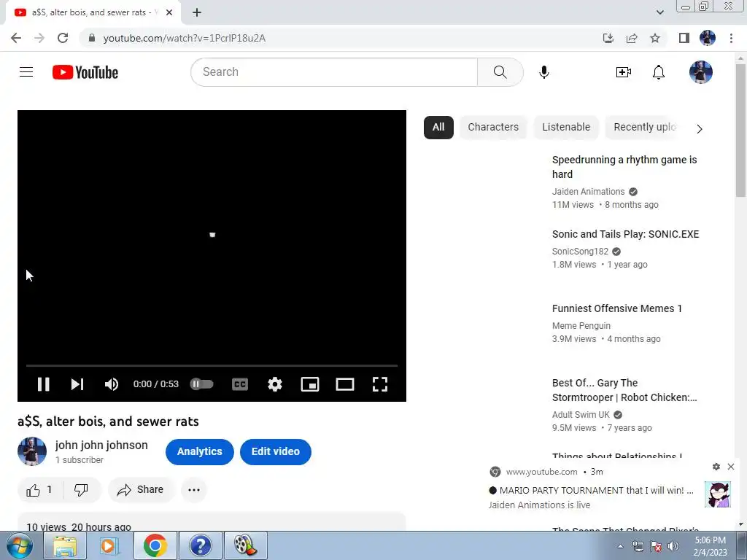Pause the video
This screenshot has width=747, height=560.
click(43, 384)
